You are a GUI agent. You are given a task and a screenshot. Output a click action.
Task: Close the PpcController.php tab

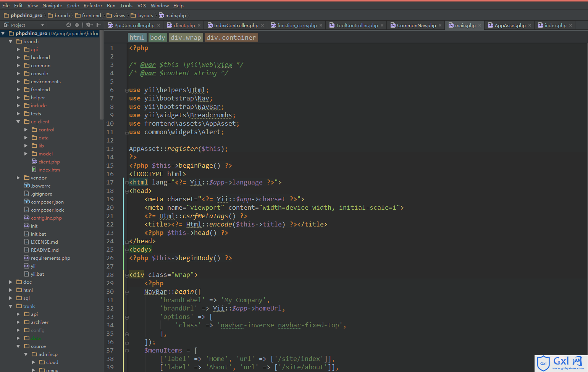click(x=159, y=26)
